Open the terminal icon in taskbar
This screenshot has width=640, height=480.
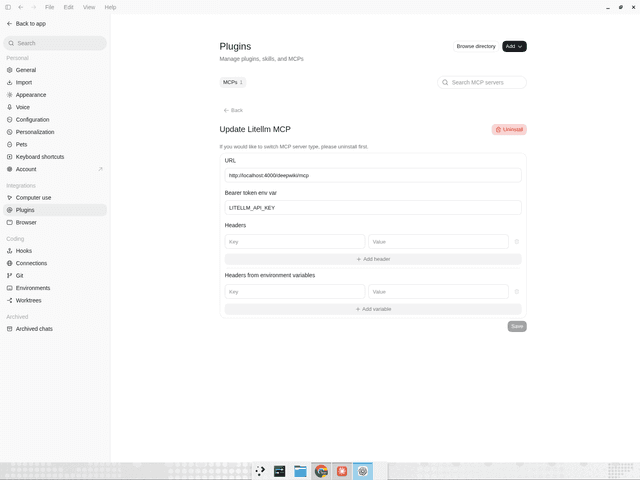click(x=280, y=471)
